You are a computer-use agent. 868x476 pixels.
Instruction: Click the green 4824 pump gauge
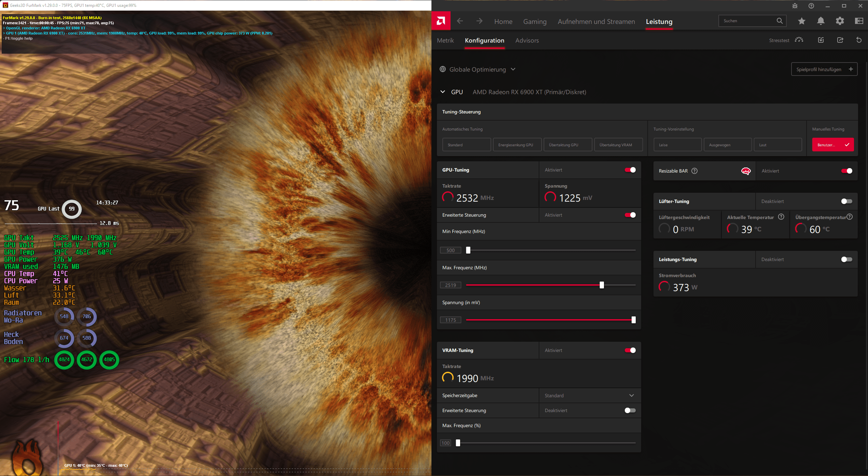tap(64, 359)
